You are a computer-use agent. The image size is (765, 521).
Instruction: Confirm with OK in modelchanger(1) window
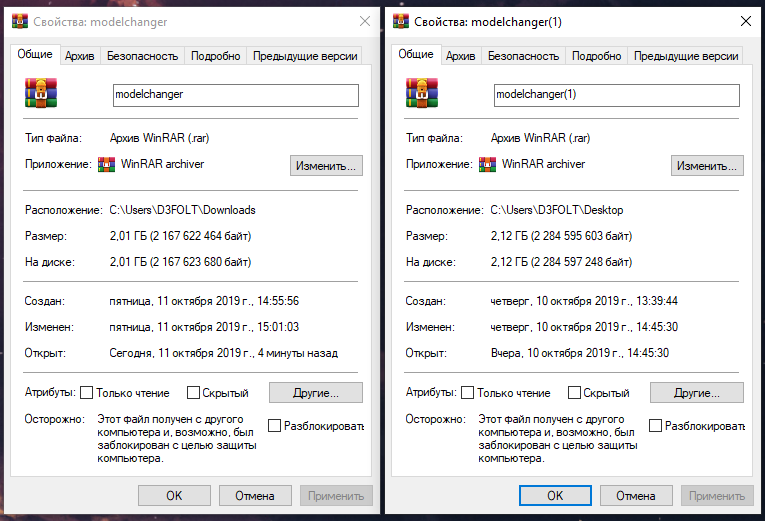point(555,496)
